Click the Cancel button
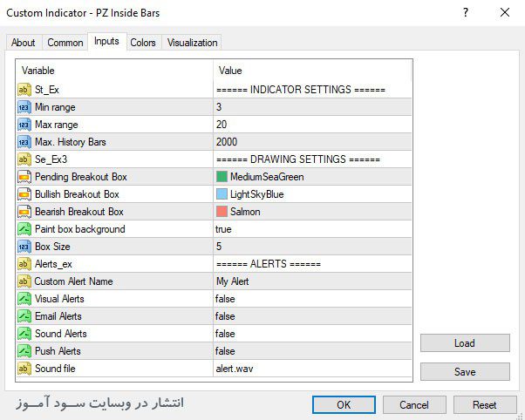 point(414,404)
